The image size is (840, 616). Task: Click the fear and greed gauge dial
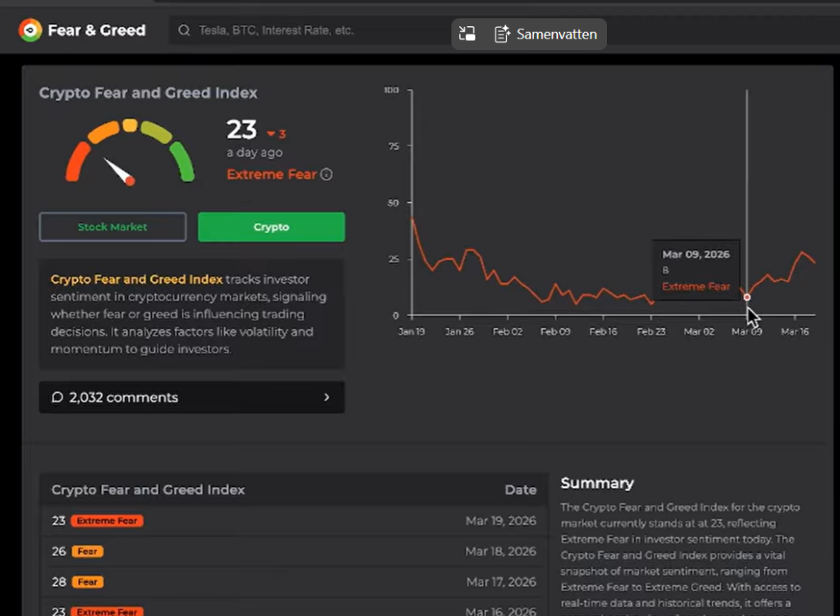click(x=130, y=153)
